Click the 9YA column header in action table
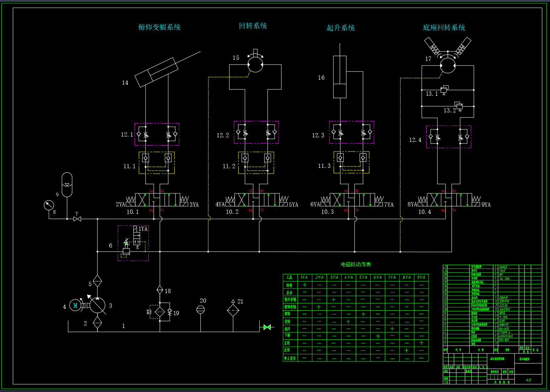This screenshot has width=550, height=392. click(421, 277)
